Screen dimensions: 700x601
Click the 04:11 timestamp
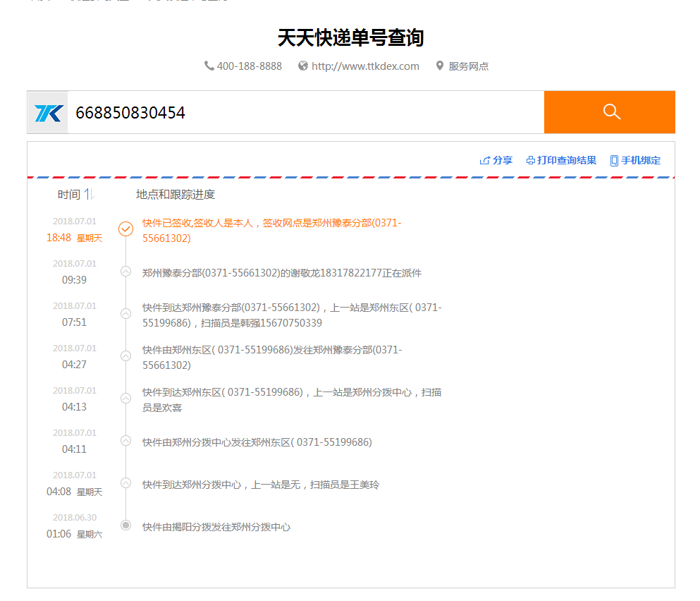click(74, 449)
